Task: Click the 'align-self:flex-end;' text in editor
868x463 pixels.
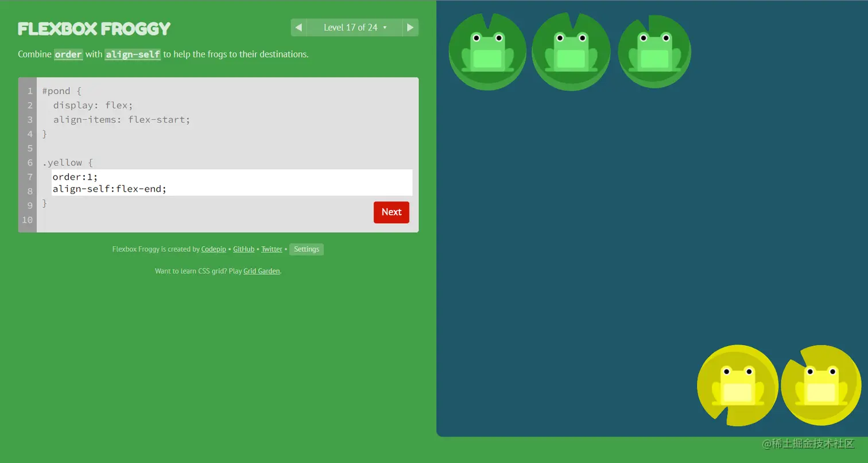Action: (x=110, y=189)
